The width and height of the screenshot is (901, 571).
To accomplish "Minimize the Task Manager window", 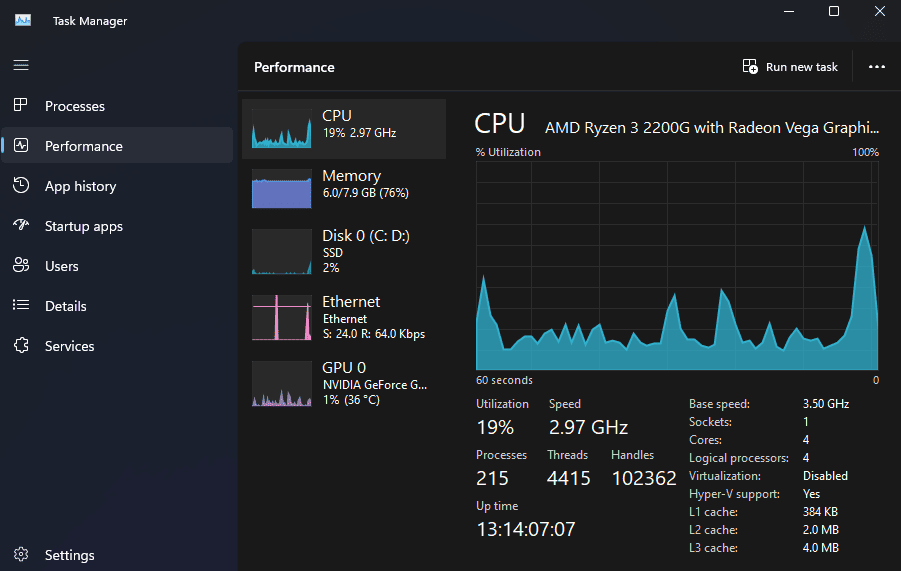I will tap(789, 11).
